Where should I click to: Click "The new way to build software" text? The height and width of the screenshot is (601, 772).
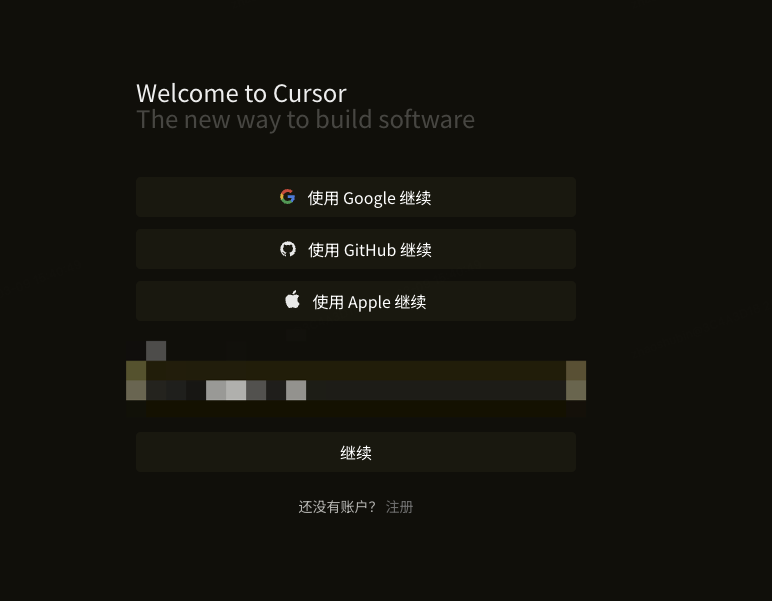[305, 120]
